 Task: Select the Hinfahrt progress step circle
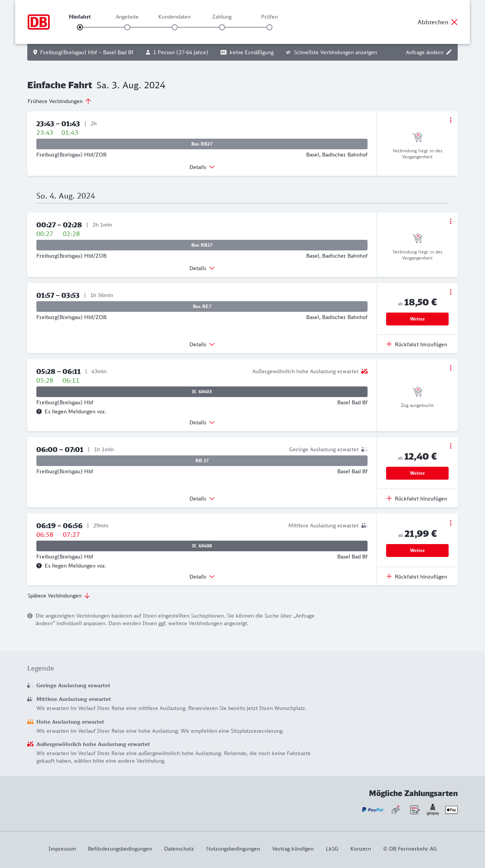pos(80,27)
